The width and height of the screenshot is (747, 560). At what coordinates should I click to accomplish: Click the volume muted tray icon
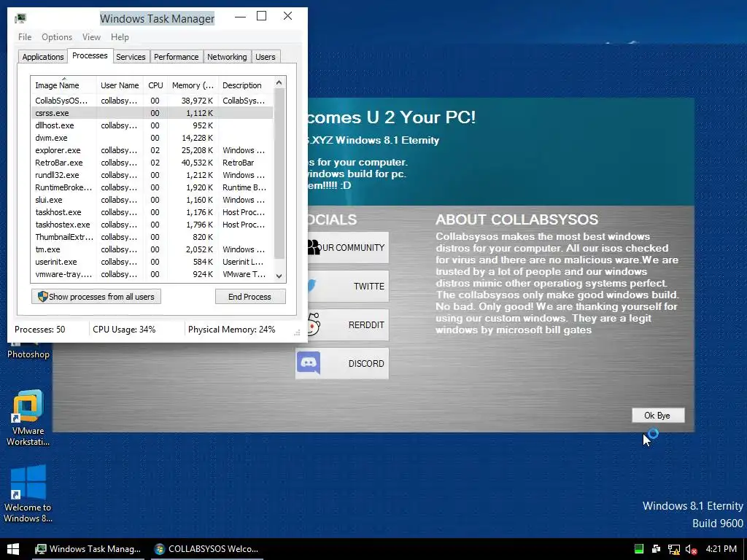point(691,549)
